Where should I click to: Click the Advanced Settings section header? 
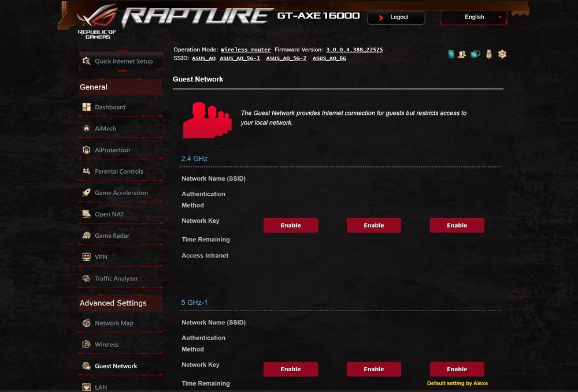121,303
